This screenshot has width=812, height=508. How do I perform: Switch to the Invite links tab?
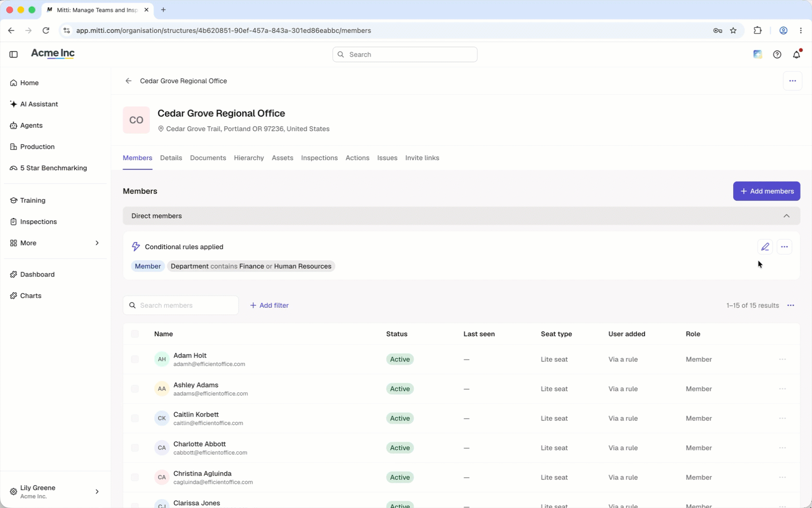(x=422, y=158)
